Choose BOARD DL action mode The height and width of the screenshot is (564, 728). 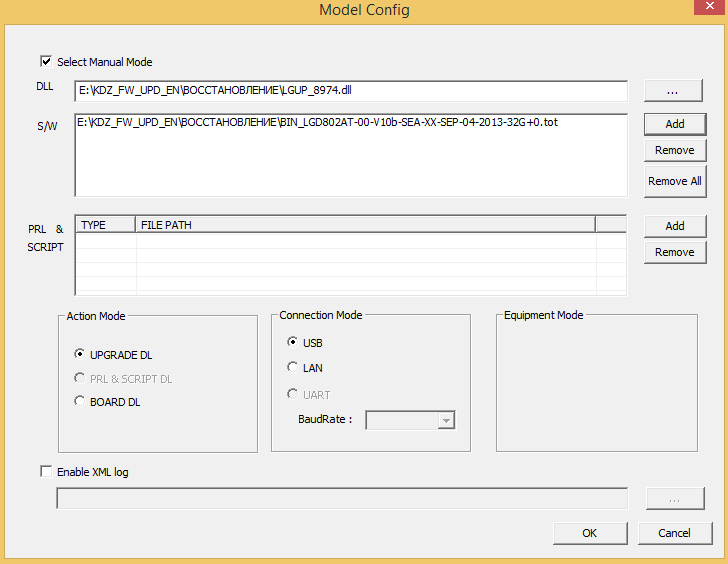click(x=80, y=402)
